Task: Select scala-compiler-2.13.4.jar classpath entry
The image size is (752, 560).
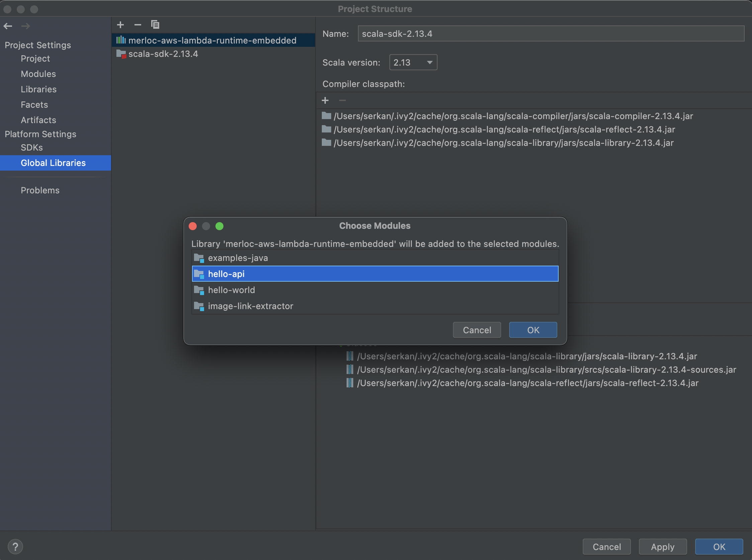Action: [513, 116]
